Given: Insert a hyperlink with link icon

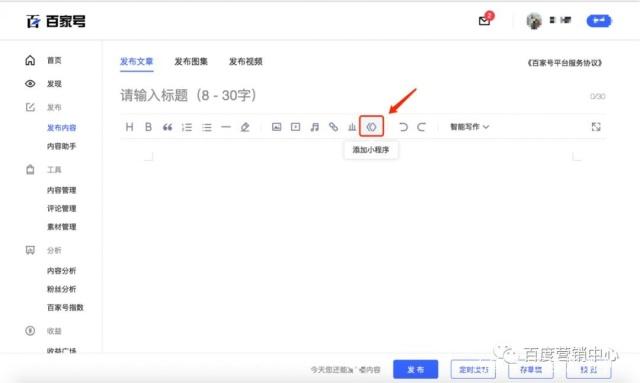Looking at the screenshot, I should (x=333, y=127).
